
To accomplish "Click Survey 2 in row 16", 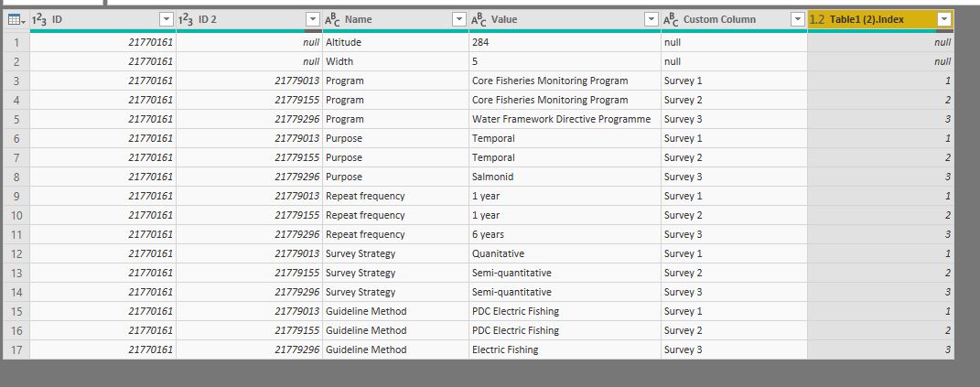I will [x=735, y=330].
